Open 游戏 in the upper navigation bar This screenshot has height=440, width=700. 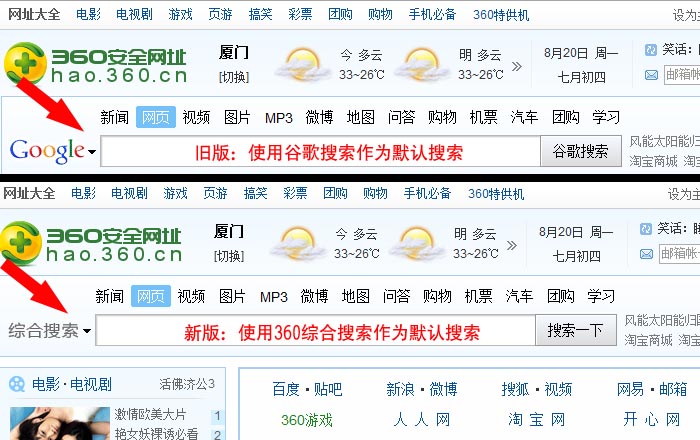click(180, 14)
